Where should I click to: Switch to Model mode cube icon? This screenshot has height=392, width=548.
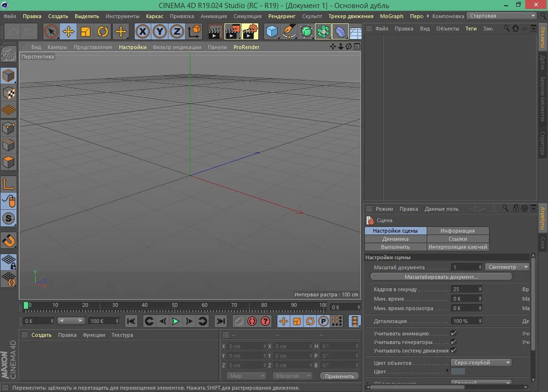coord(9,76)
